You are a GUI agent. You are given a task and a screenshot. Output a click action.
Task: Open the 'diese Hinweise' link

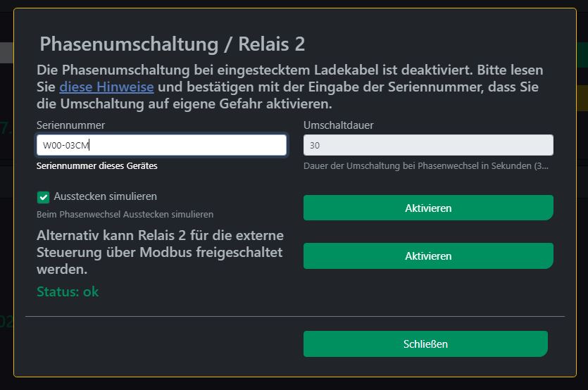click(x=106, y=87)
